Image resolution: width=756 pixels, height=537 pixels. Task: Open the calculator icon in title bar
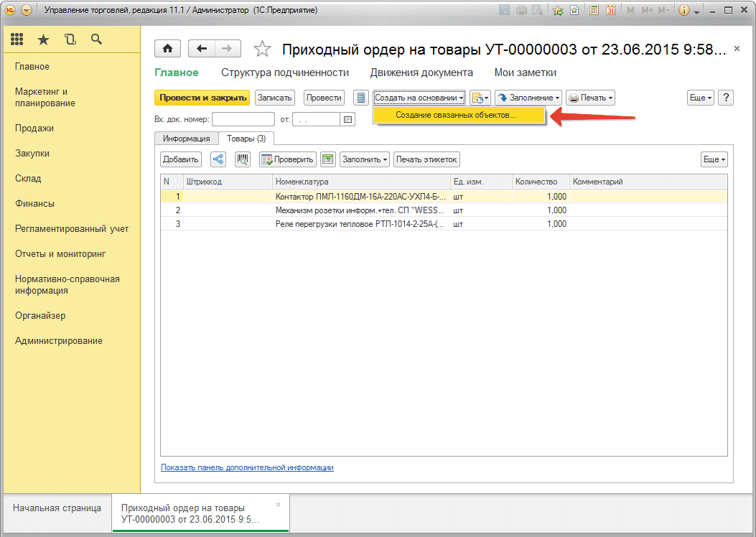[594, 11]
